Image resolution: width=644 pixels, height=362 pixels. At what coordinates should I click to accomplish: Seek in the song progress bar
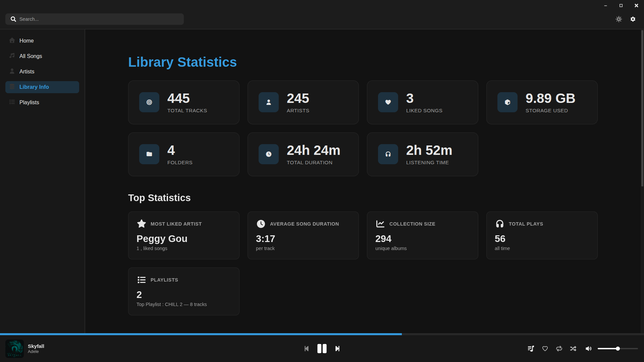tap(322, 334)
